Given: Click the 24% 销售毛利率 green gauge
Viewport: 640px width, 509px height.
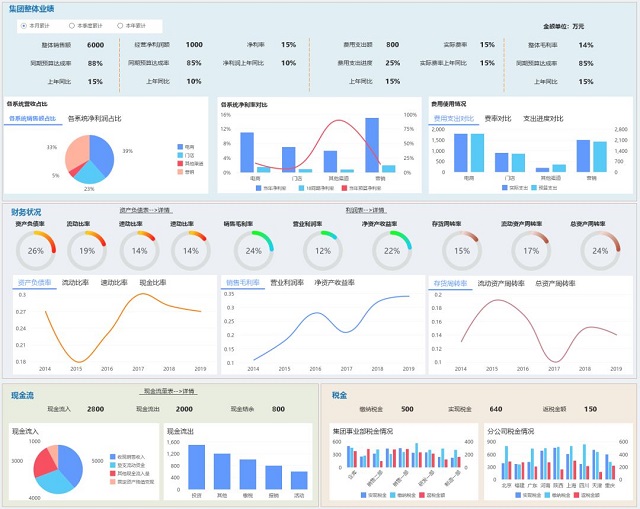Looking at the screenshot, I should coord(253,251).
